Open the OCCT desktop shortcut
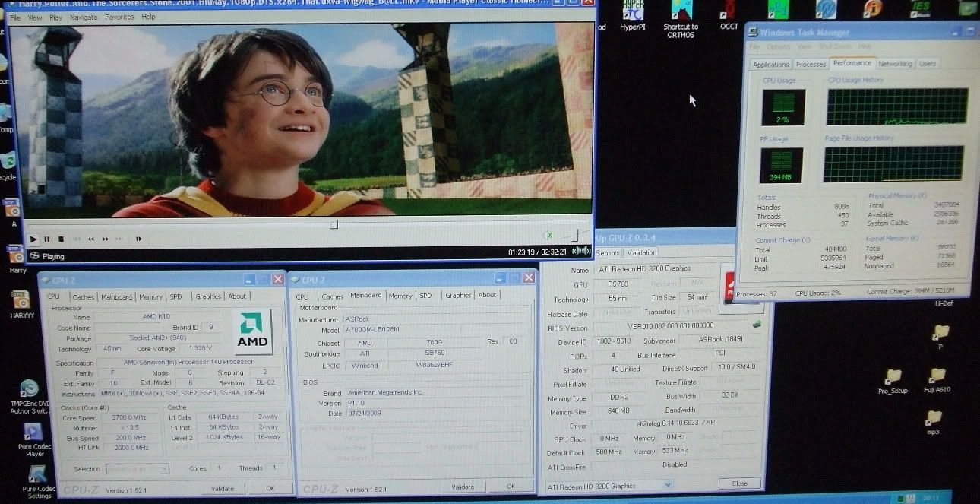 click(729, 16)
